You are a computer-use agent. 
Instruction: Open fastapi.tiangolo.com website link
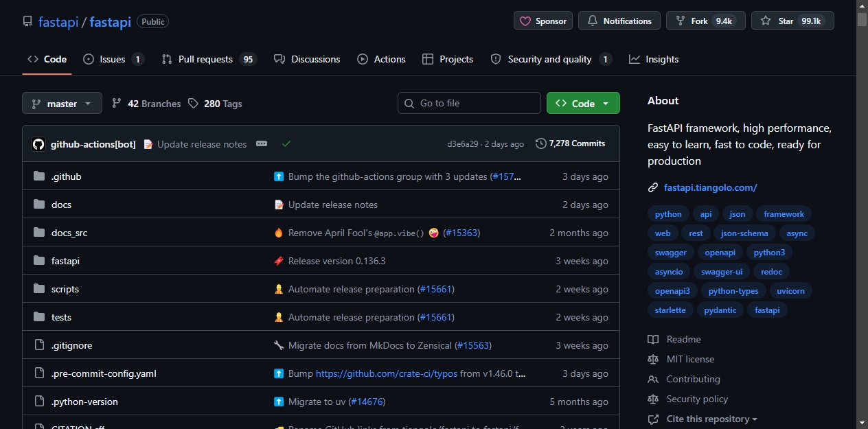point(710,187)
